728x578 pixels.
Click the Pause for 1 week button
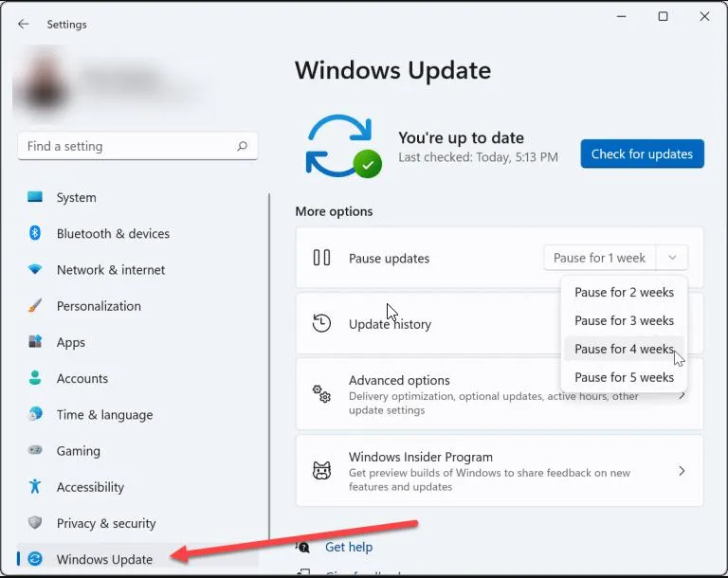pyautogui.click(x=599, y=258)
